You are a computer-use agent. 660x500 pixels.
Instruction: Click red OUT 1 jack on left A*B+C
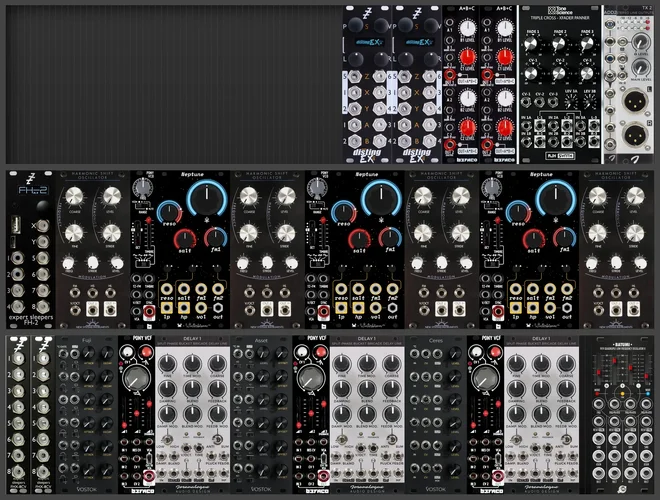click(x=450, y=75)
